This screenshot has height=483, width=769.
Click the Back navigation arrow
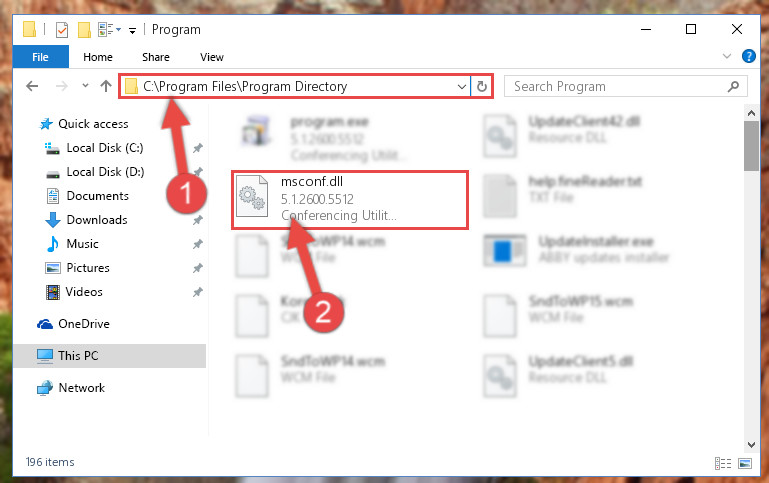(x=32, y=86)
